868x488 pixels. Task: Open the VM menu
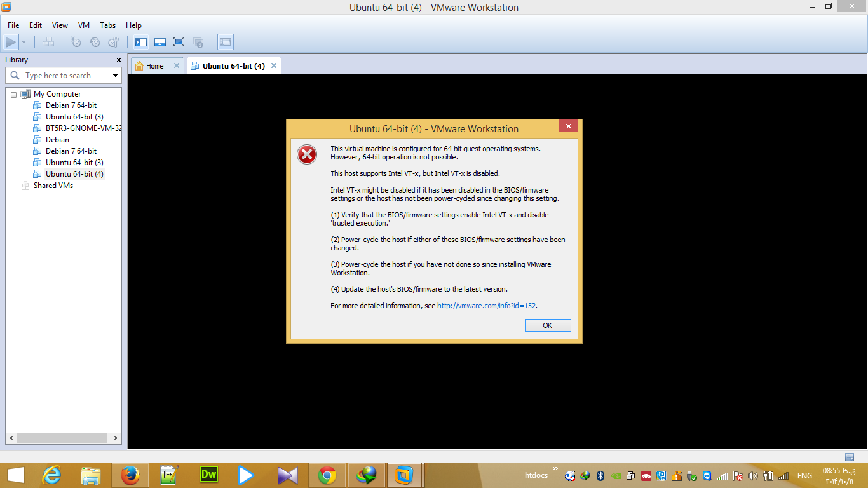click(x=84, y=25)
